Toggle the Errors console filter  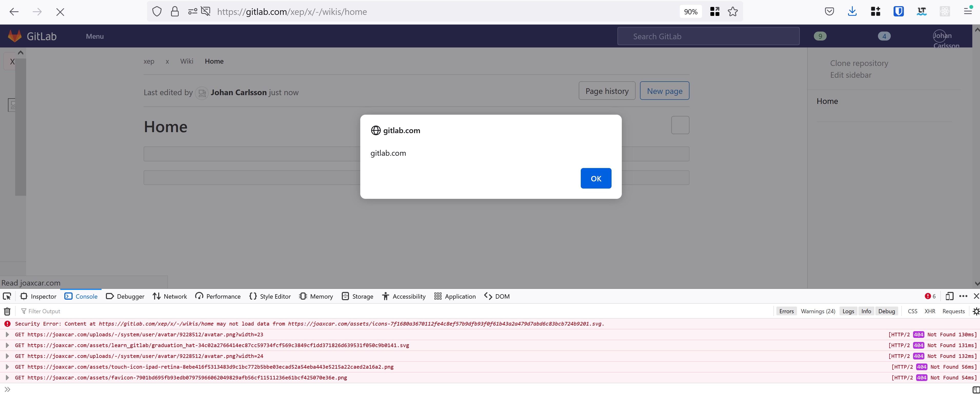pos(786,311)
